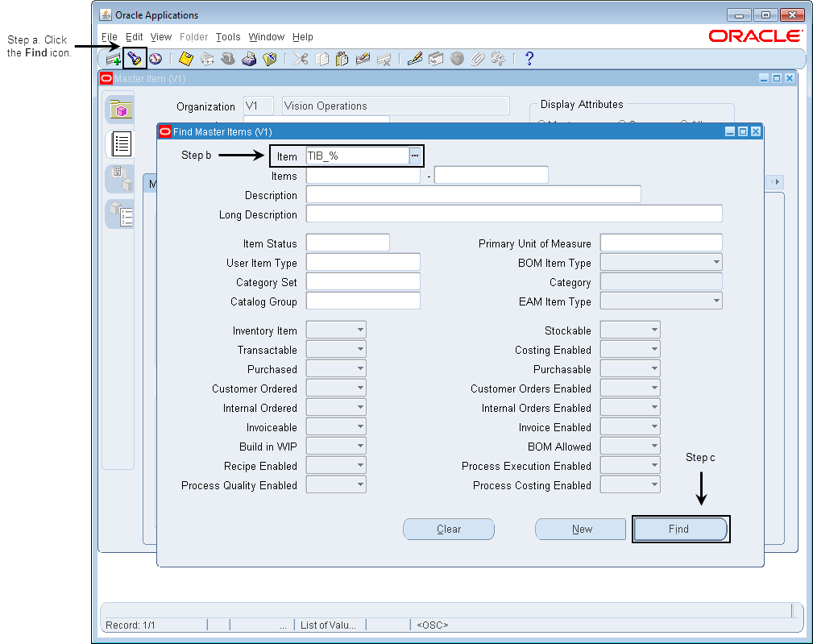The image size is (813, 644).
Task: Click the New button
Action: pos(582,529)
